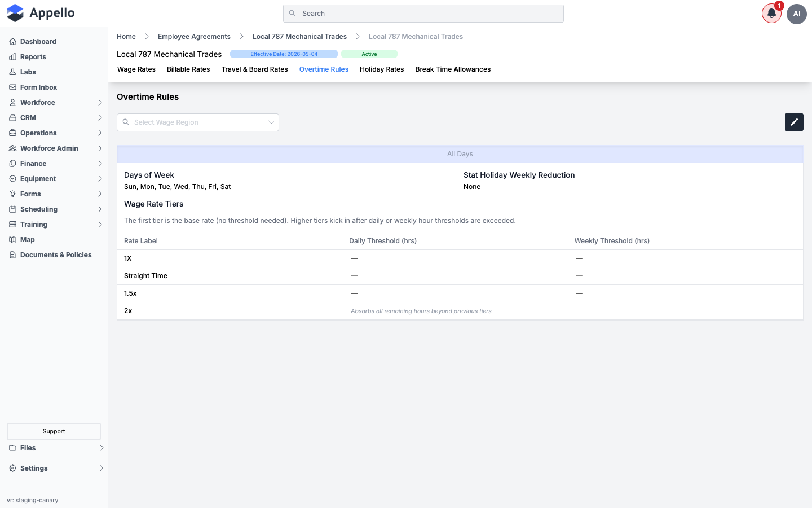This screenshot has height=518, width=812.
Task: Click the Equipment icon in sidebar
Action: [12, 179]
